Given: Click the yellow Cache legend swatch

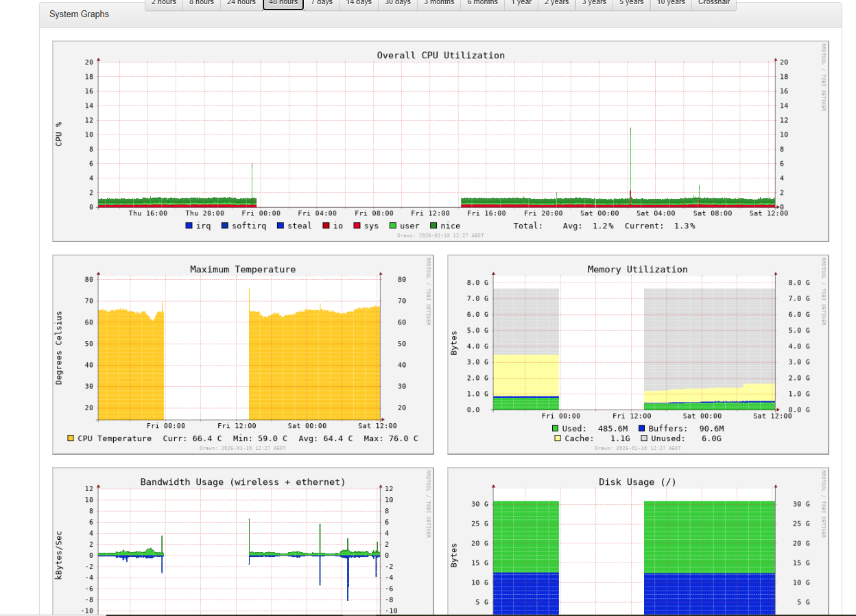Looking at the screenshot, I should (557, 438).
